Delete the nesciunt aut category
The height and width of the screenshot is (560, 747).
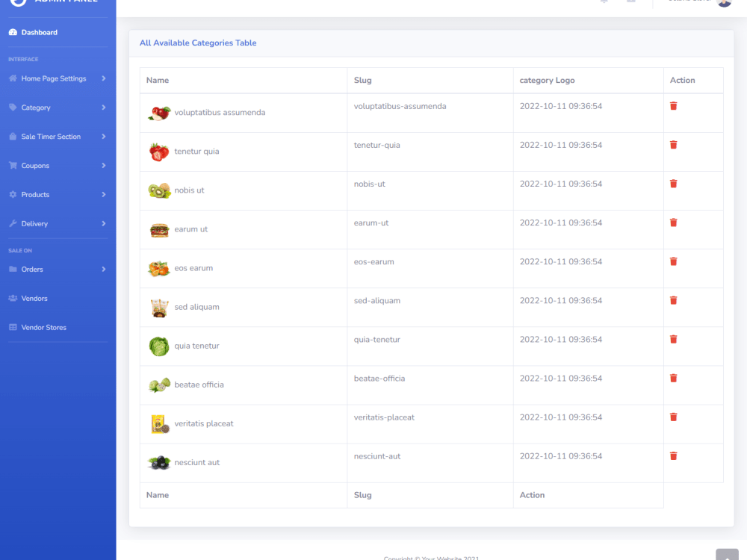click(x=673, y=456)
